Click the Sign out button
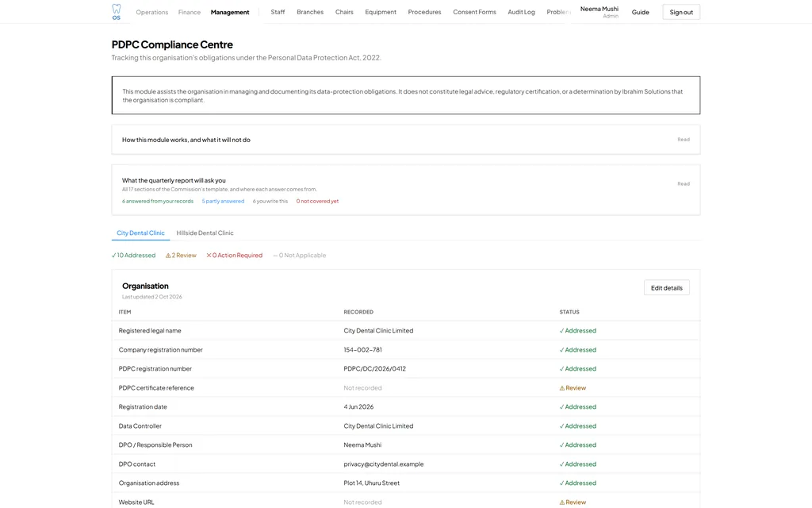 [x=681, y=13]
